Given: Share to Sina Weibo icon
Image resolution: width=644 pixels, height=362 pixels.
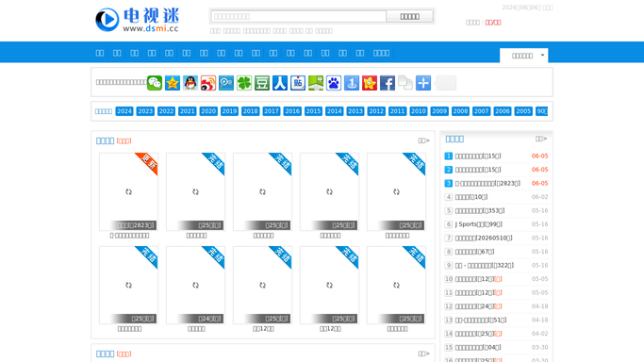Looking at the screenshot, I should 208,83.
